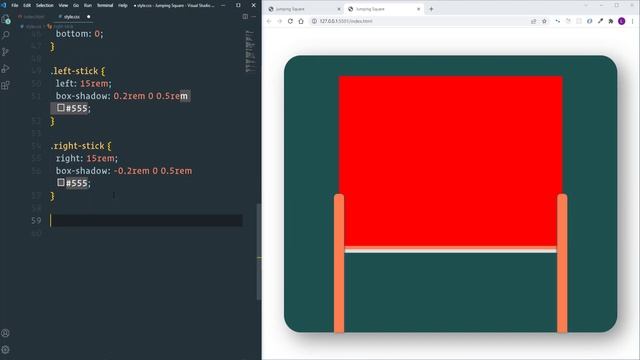Open the Selection menu
The width and height of the screenshot is (640, 360).
44,5
